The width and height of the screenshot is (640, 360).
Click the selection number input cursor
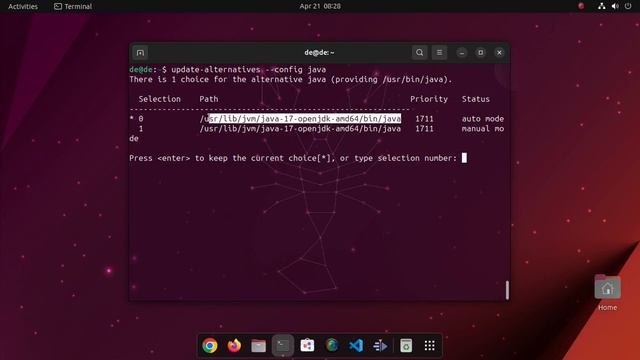click(464, 158)
